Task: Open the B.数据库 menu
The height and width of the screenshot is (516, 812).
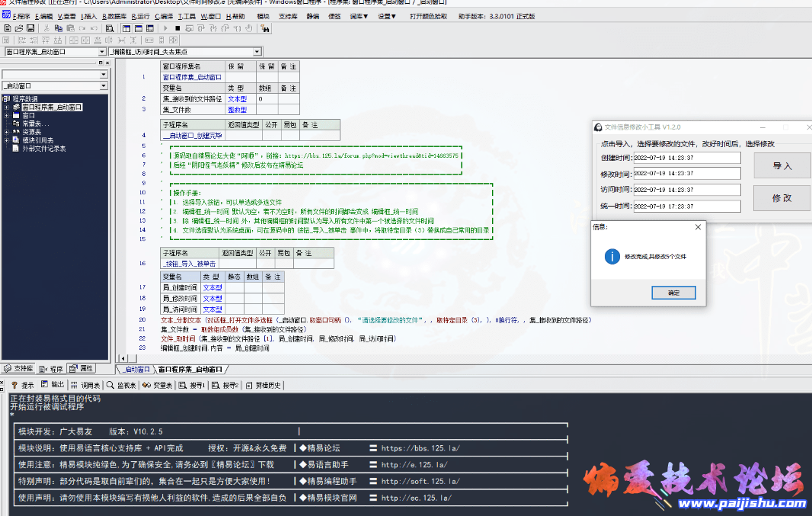Action: point(114,16)
